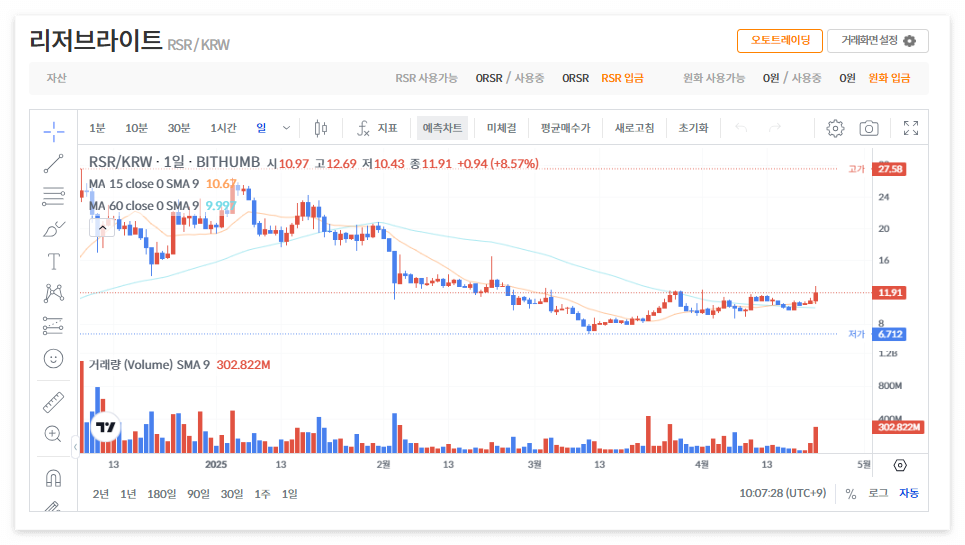Click the 27.58 high price label

pyautogui.click(x=889, y=169)
